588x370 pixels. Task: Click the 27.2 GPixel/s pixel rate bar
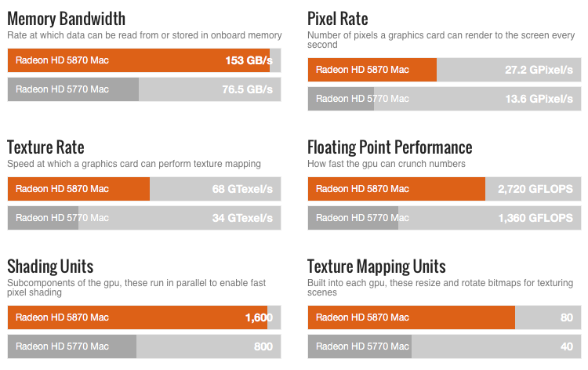click(x=445, y=70)
